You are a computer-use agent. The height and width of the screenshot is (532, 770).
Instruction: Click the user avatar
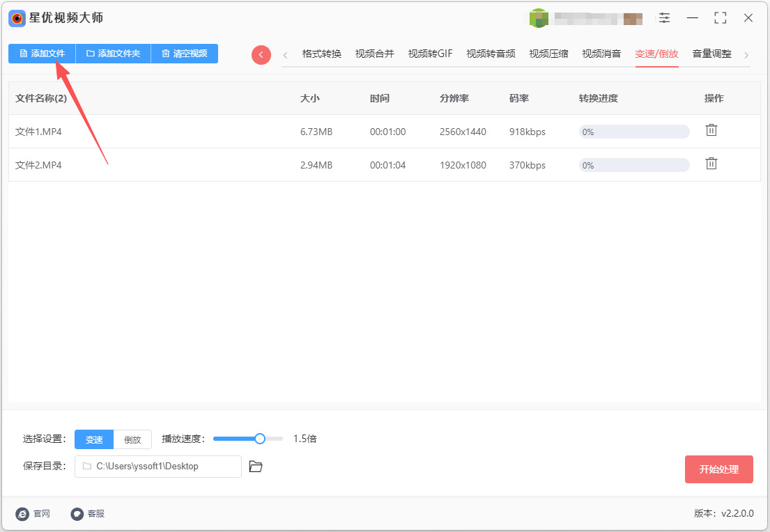(x=539, y=18)
